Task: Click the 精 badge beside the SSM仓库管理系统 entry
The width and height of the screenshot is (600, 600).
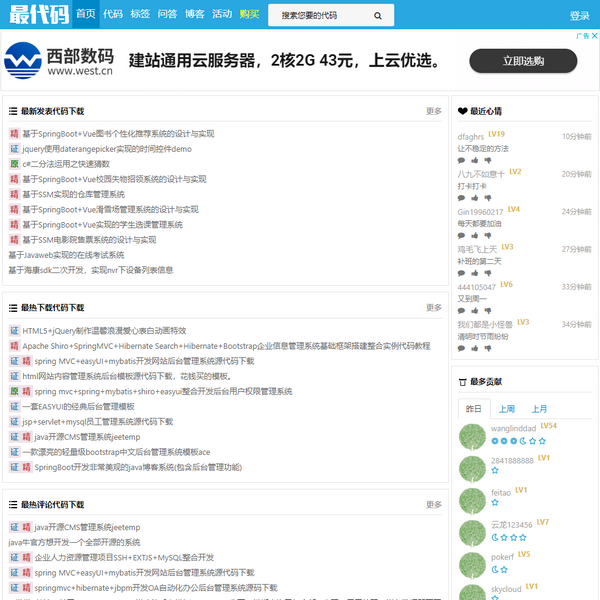Action: (x=14, y=194)
